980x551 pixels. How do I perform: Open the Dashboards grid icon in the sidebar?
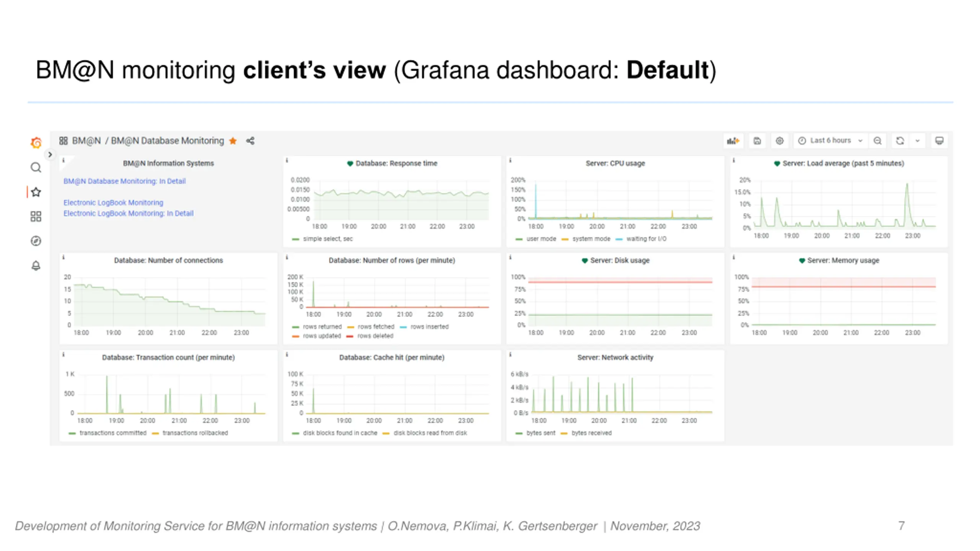pyautogui.click(x=36, y=217)
